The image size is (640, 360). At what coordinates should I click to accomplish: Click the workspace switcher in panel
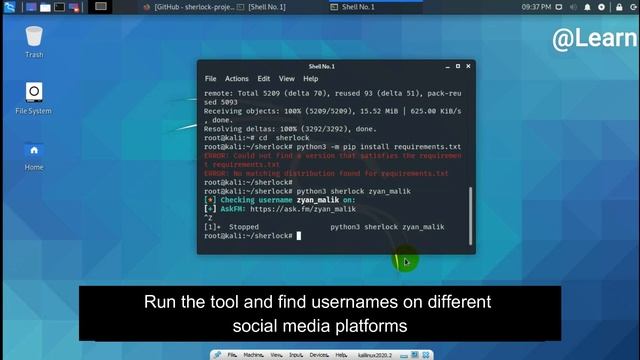pos(100,7)
